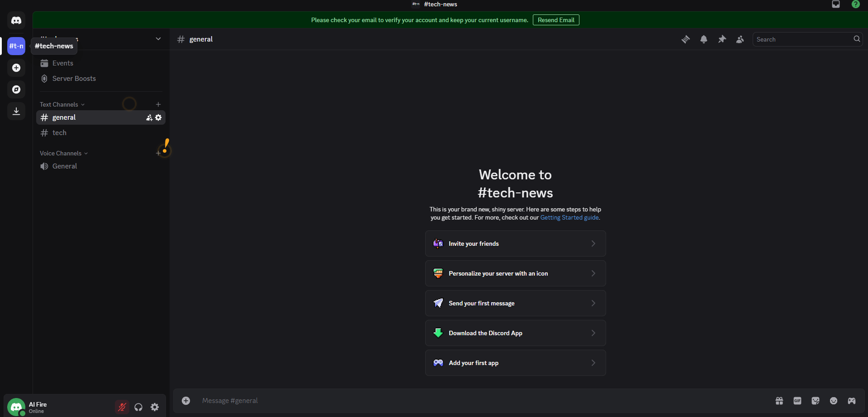Open the AI Fire user avatar
Screen dimensions: 868x417
16,407
